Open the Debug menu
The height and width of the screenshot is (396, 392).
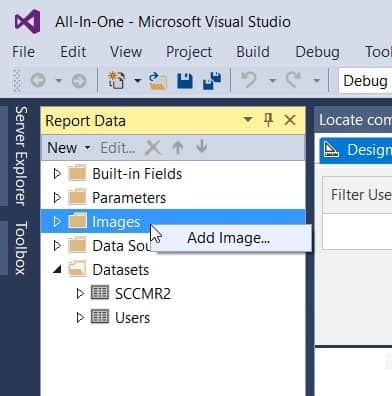(x=317, y=52)
